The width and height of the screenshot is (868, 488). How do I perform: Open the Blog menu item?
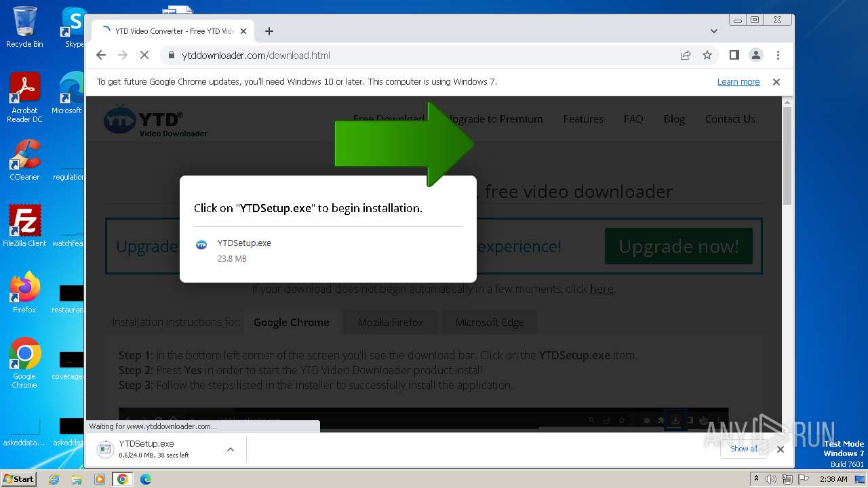click(x=674, y=119)
